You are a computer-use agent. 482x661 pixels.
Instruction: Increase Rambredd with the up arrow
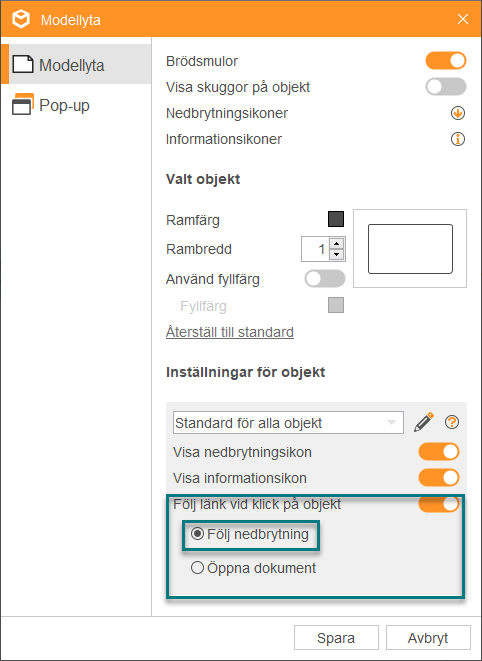(x=336, y=243)
